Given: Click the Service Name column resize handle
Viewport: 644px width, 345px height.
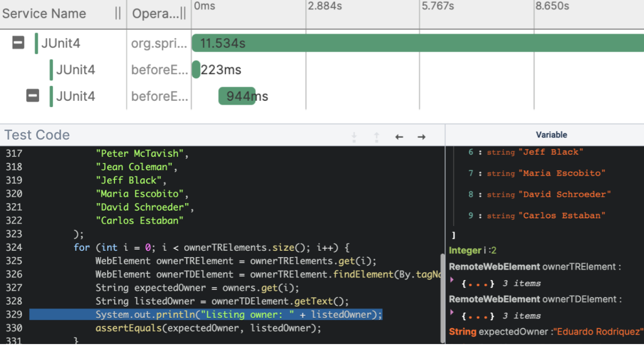Looking at the screenshot, I should [118, 13].
